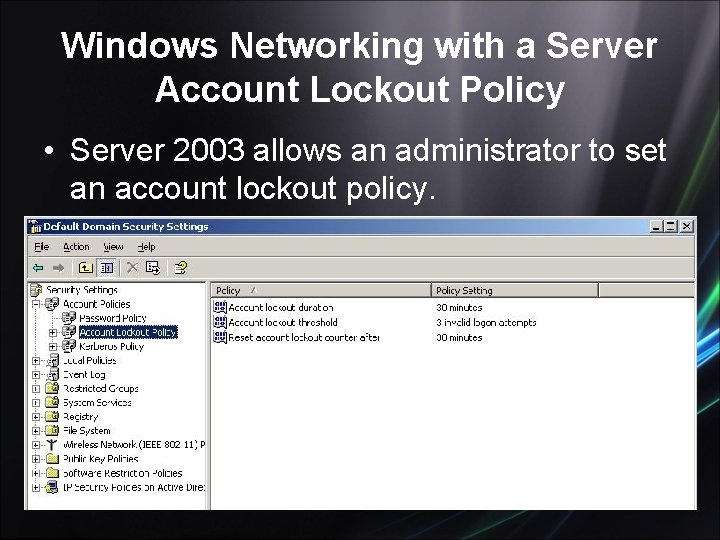
Task: Click the Public Key Policies folder icon
Action: pyautogui.click(x=52, y=458)
